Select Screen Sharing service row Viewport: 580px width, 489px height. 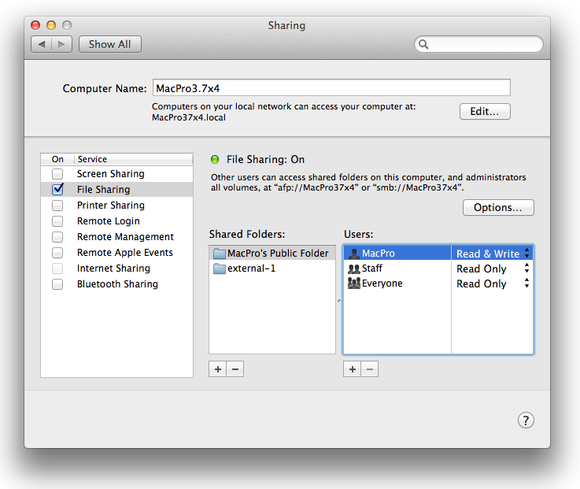(117, 174)
